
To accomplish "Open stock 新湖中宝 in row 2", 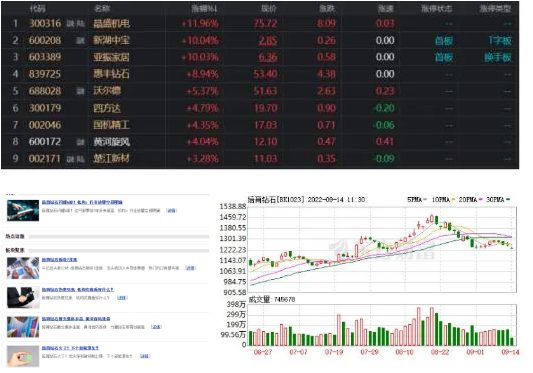I will pos(111,41).
